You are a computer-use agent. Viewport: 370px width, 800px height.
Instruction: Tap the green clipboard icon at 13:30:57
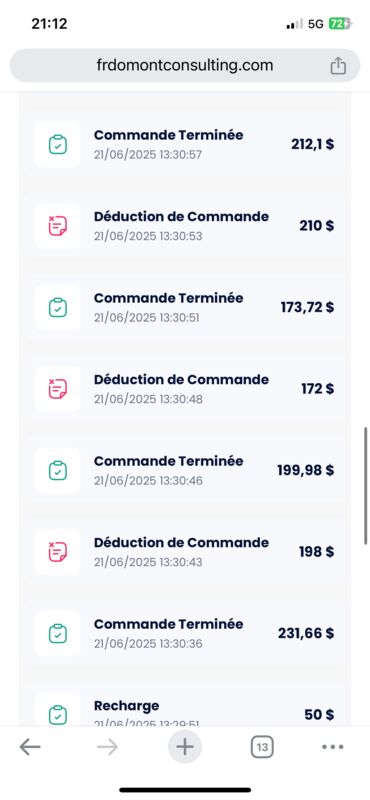click(x=58, y=144)
